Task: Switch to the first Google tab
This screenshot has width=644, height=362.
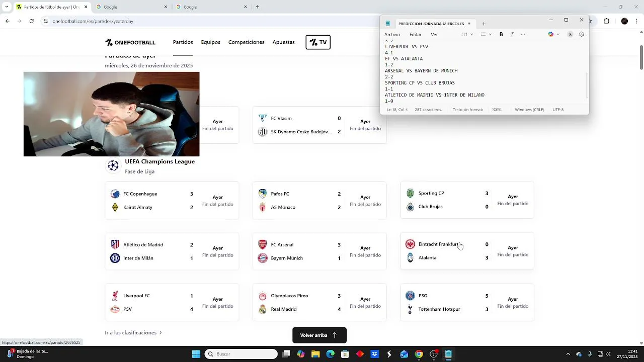Action: 132,7
